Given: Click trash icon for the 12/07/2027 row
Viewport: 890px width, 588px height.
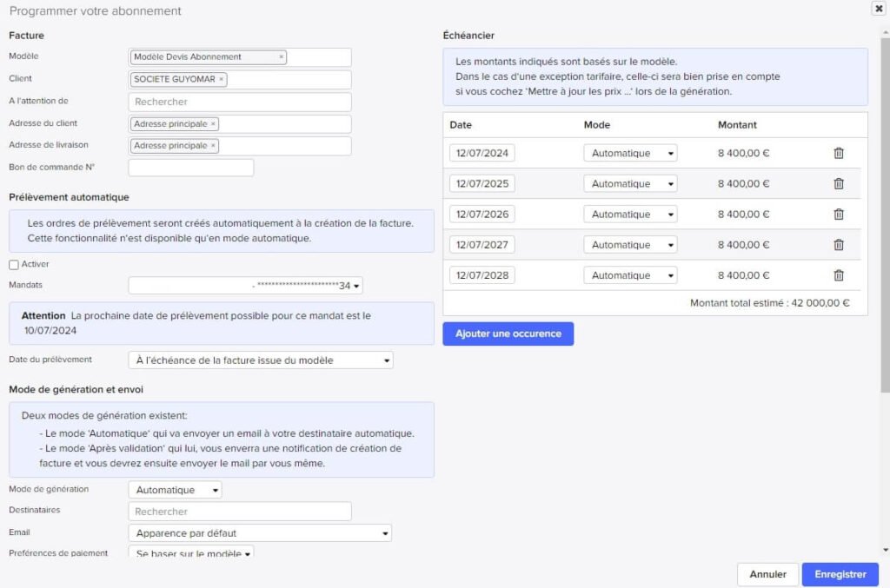Looking at the screenshot, I should (838, 245).
